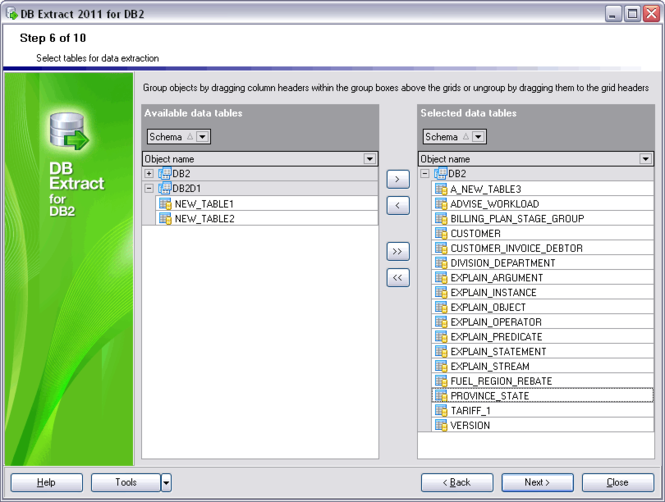Click the table icon beside NEW_TABLE2

point(165,219)
